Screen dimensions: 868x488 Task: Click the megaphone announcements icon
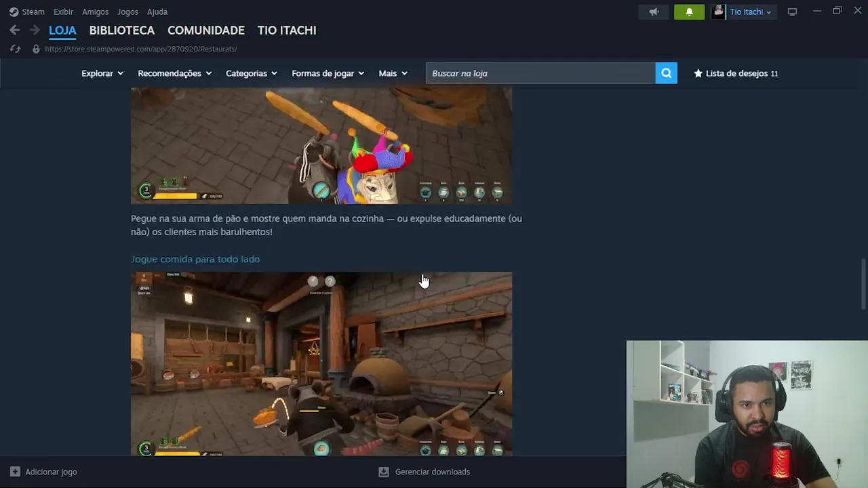coord(654,12)
